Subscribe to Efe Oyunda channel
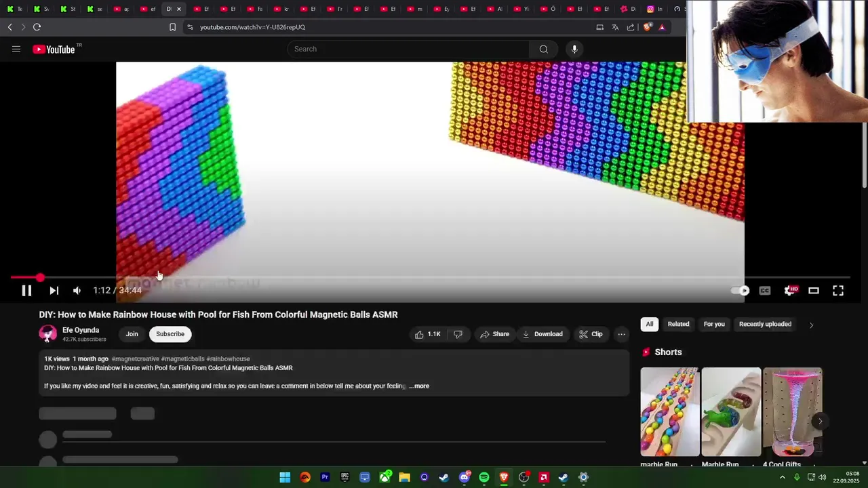The image size is (868, 488). [170, 334]
